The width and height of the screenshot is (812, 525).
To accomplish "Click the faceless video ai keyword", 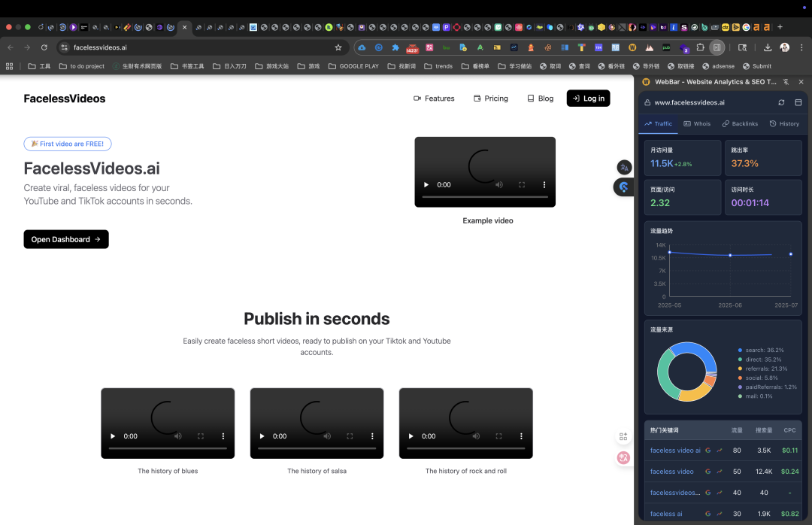I will 675,451.
